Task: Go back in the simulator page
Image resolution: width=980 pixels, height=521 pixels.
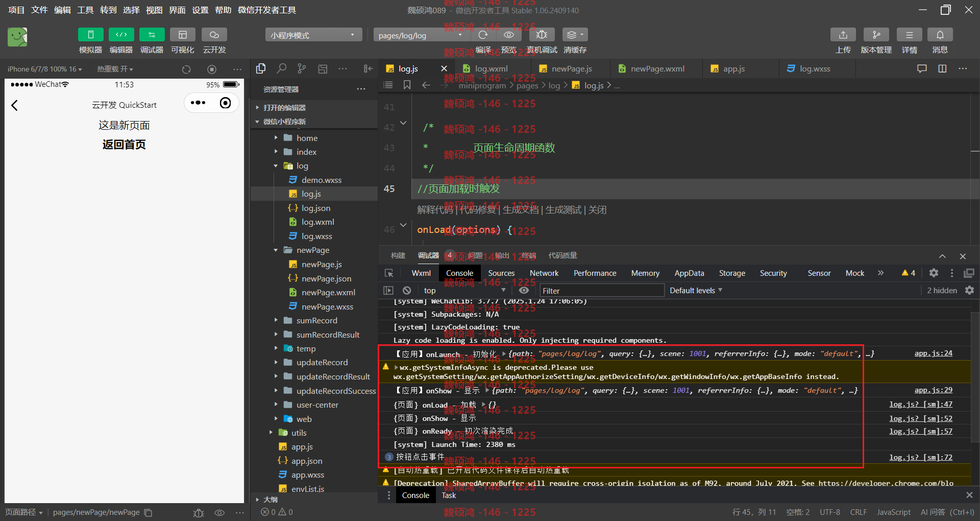Action: 15,105
